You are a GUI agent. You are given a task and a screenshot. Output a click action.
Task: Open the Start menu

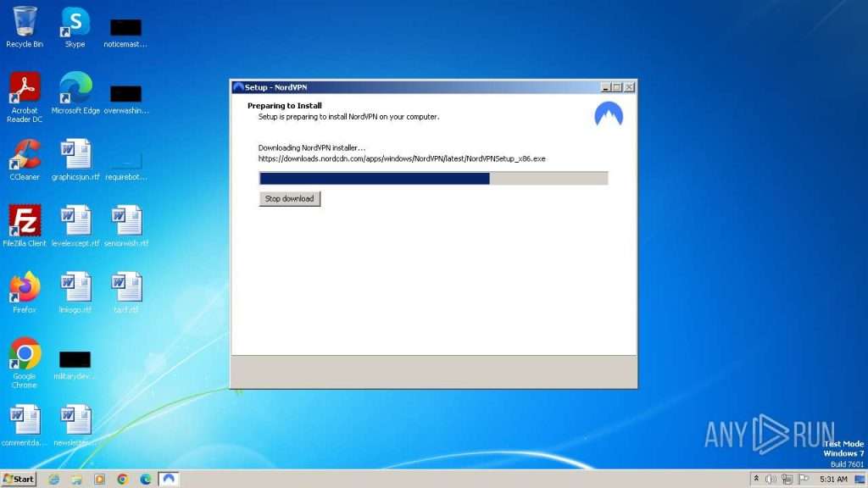point(15,479)
